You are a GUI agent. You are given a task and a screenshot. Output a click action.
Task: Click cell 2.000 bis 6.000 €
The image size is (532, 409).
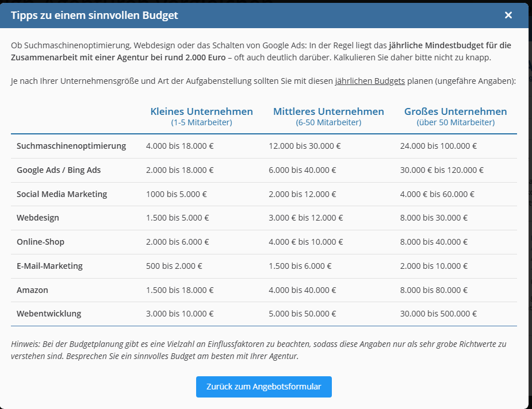click(178, 242)
